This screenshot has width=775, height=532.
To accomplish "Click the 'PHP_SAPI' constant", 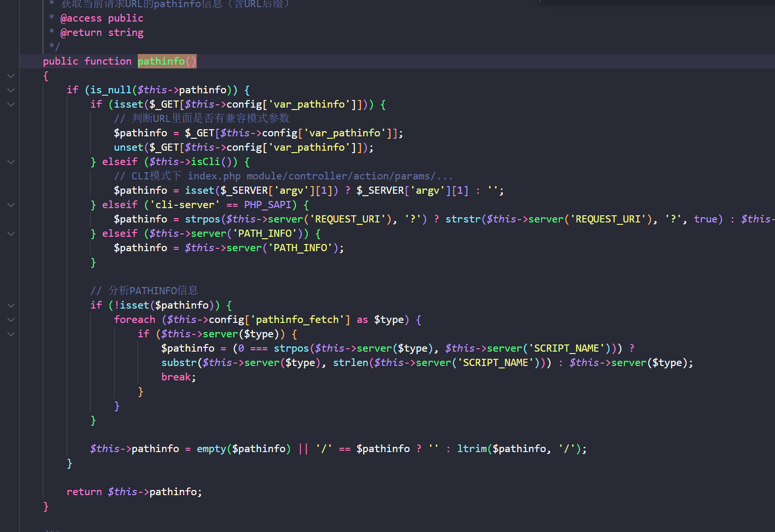I will (267, 205).
